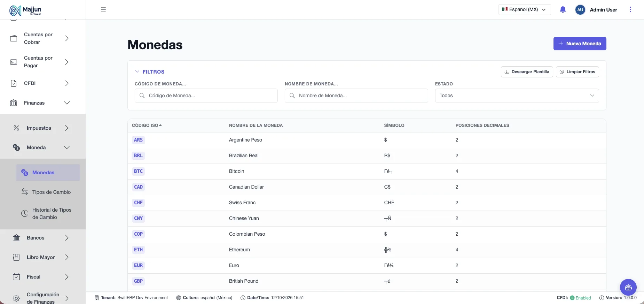The height and width of the screenshot is (304, 644).
Task: Focus the Código de Moneda search field
Action: click(x=206, y=96)
